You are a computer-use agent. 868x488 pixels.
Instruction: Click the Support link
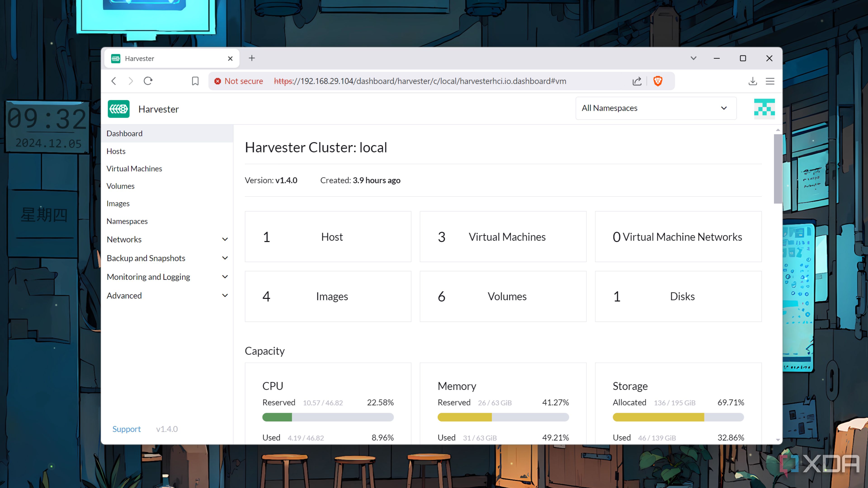coord(126,429)
